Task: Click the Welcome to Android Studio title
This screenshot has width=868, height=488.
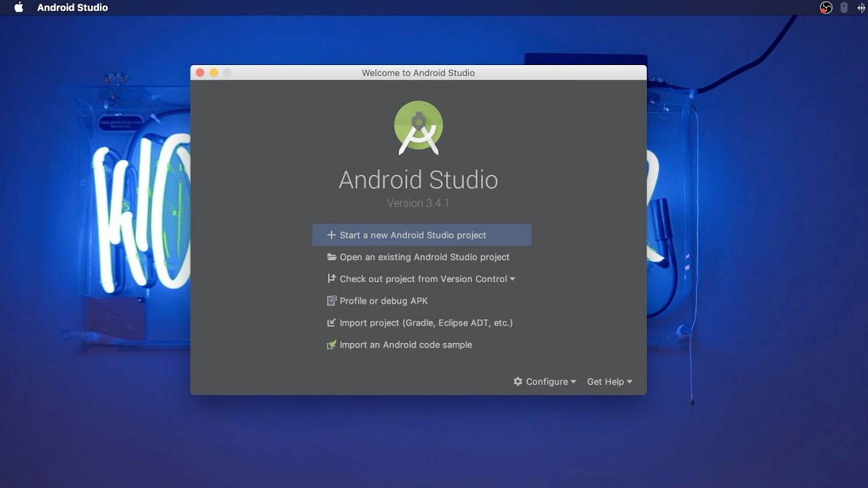Action: (x=418, y=73)
